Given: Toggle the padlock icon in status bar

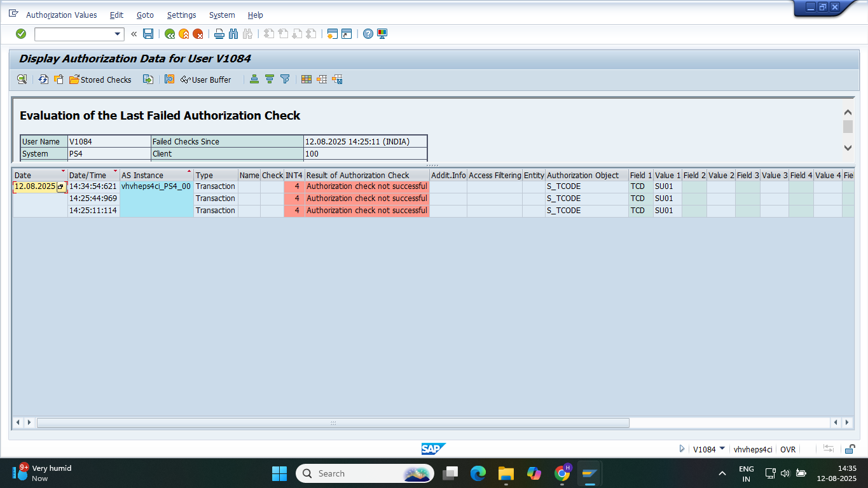Looking at the screenshot, I should [x=850, y=449].
